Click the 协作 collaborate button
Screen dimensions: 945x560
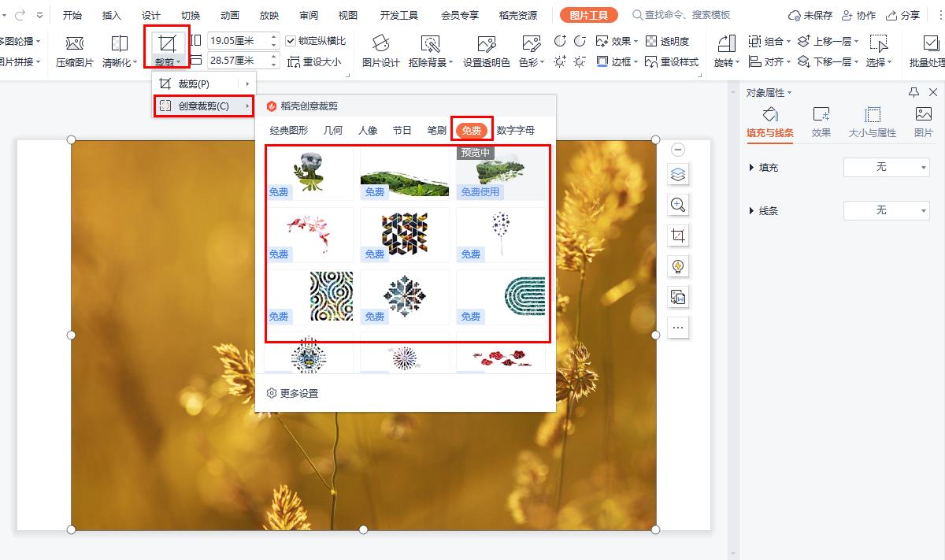859,15
